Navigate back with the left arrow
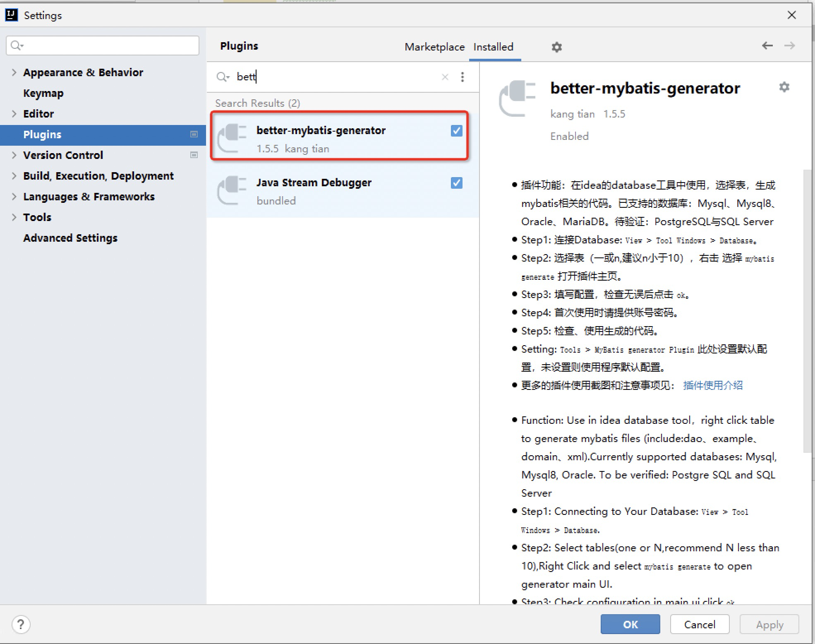815x644 pixels. (x=767, y=46)
